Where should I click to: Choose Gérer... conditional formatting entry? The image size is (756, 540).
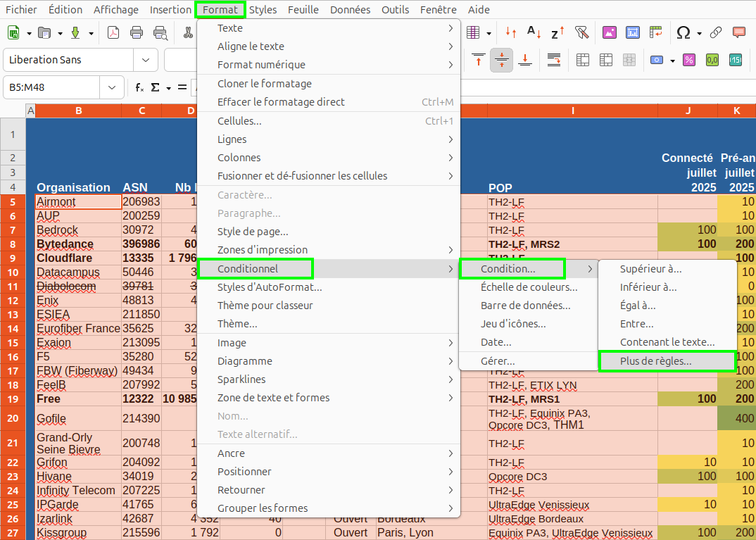(x=529, y=361)
